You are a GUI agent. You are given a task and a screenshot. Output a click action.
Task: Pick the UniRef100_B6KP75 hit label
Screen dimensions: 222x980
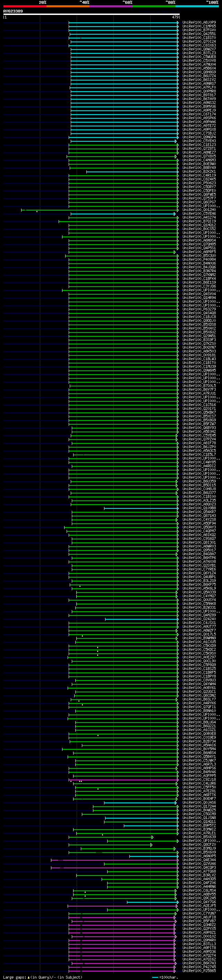click(199, 584)
